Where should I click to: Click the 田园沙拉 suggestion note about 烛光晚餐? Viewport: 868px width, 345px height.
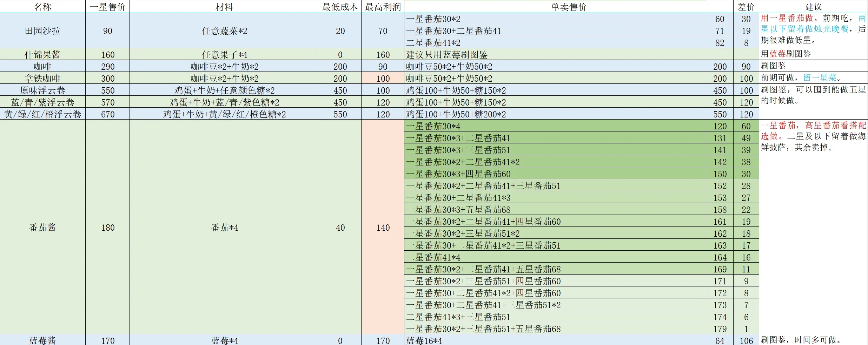point(813,30)
